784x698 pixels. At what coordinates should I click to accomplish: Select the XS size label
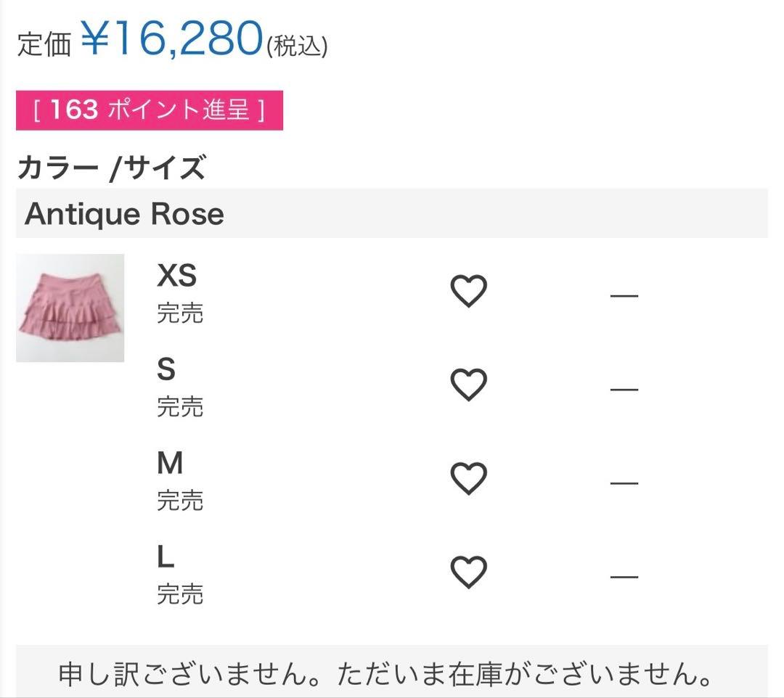[x=177, y=274]
